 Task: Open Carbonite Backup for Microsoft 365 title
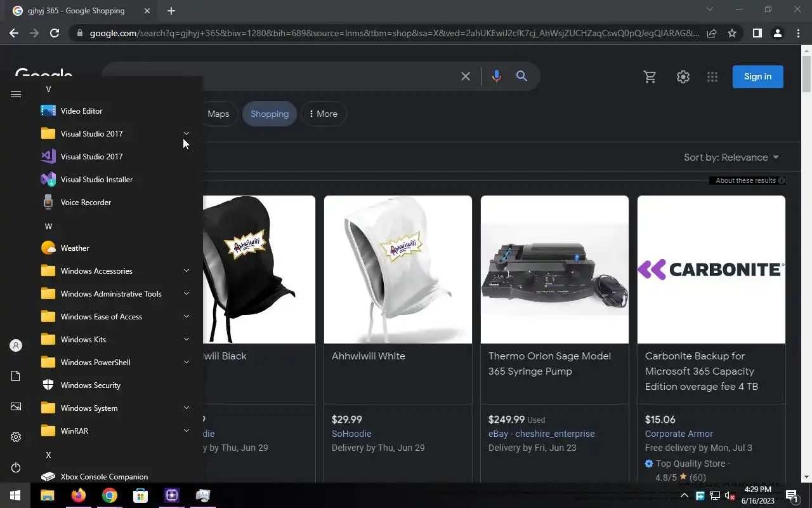(702, 371)
